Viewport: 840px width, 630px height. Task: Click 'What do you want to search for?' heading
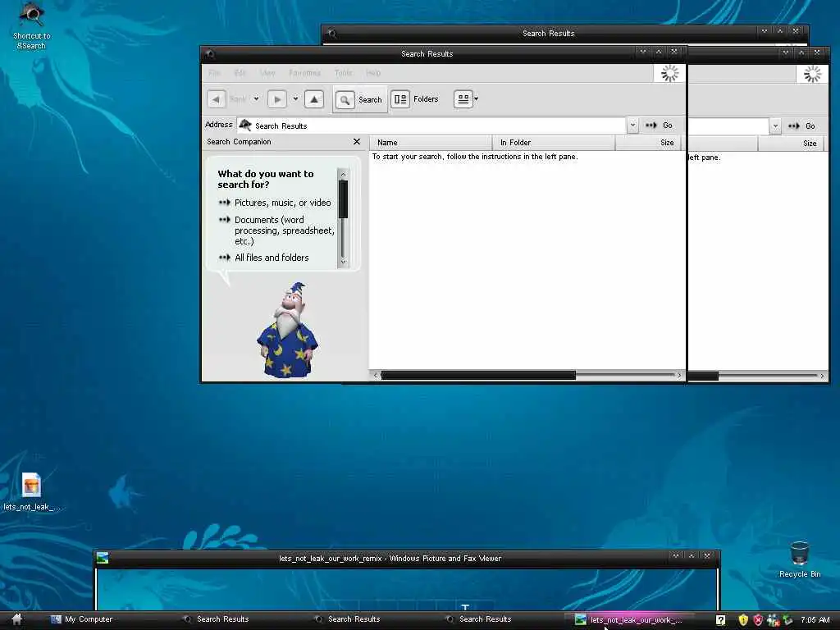click(266, 179)
